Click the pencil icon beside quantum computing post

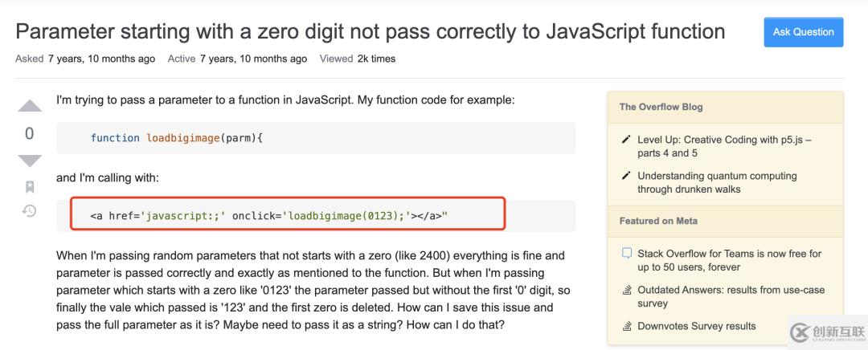627,176
